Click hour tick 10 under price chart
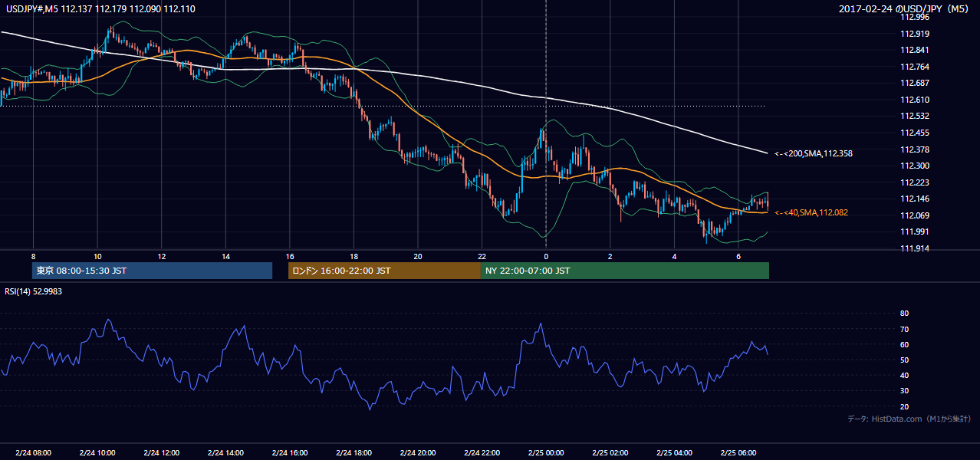The image size is (980, 460). pos(97,256)
